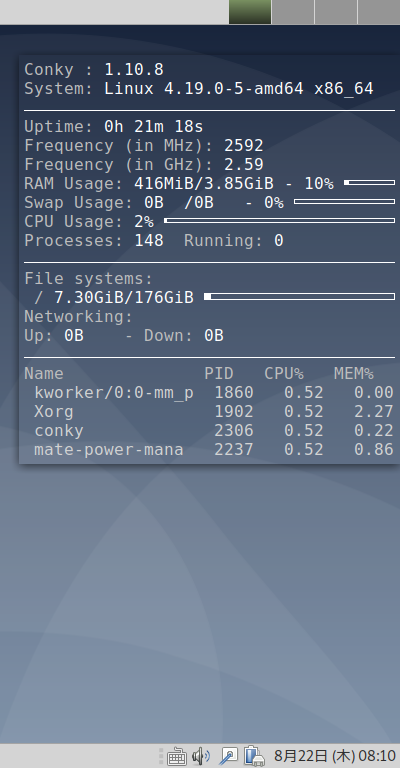Click the RAM percentage 10%
Screen dimensions: 400x768
tap(319, 184)
